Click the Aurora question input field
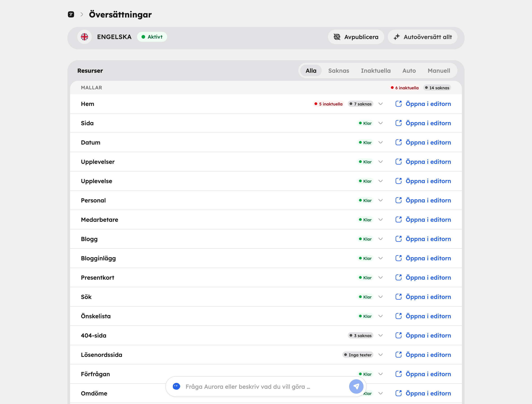Viewport: 532px width, 404px height. pyautogui.click(x=265, y=386)
